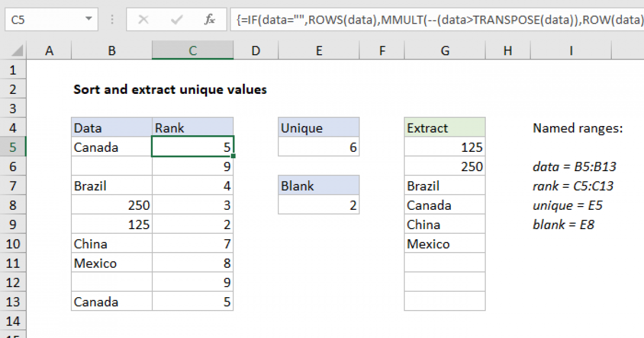
Task: Click inside the Name Box showing C5
Action: pos(43,20)
